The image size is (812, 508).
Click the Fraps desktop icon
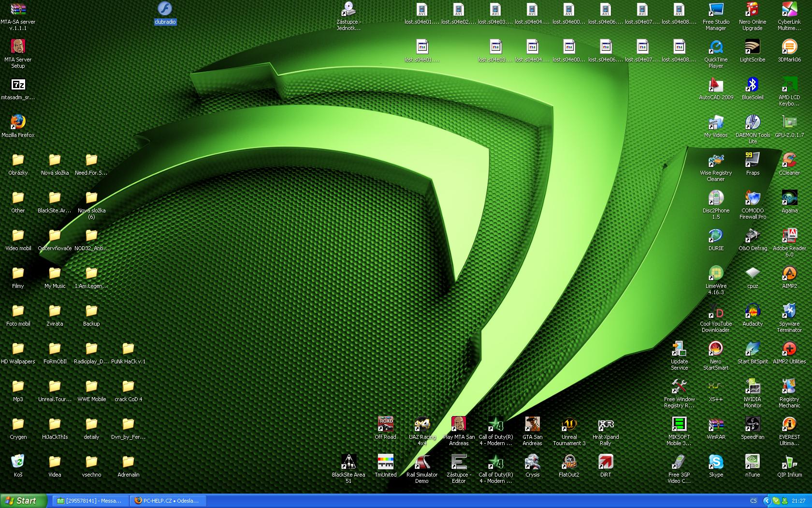753,160
